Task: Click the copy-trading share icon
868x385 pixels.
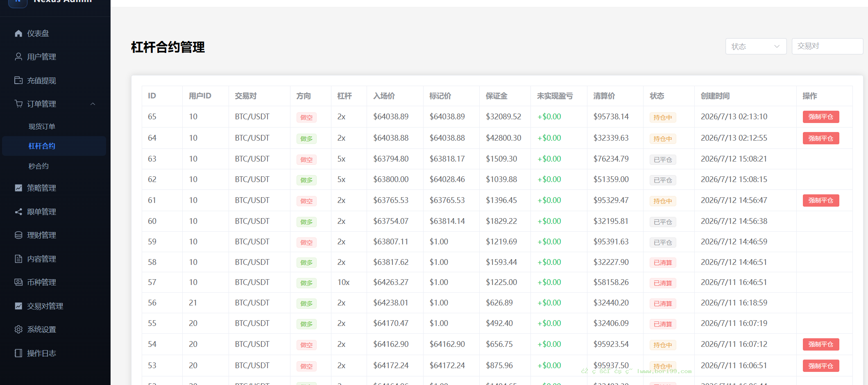Action: 18,212
